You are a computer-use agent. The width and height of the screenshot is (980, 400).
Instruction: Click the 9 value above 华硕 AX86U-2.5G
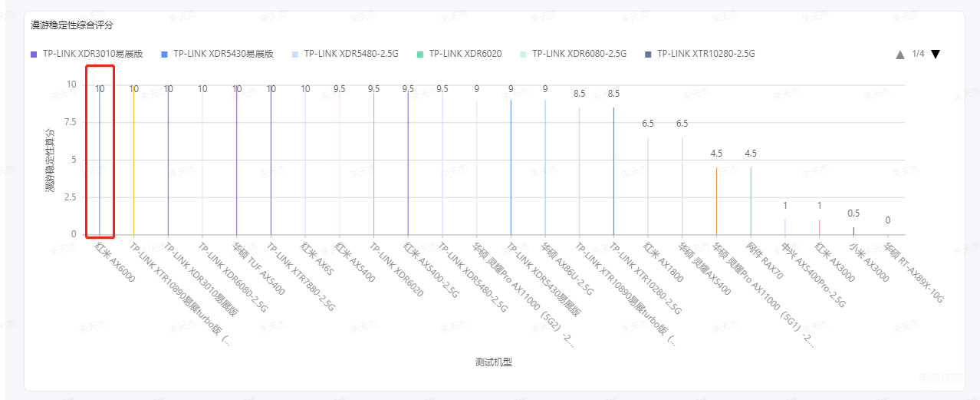click(545, 89)
